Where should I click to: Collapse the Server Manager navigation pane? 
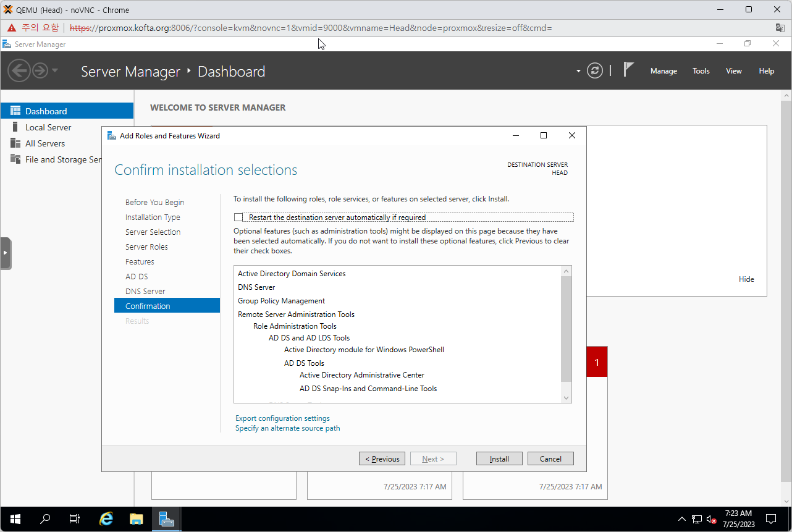coord(6,253)
